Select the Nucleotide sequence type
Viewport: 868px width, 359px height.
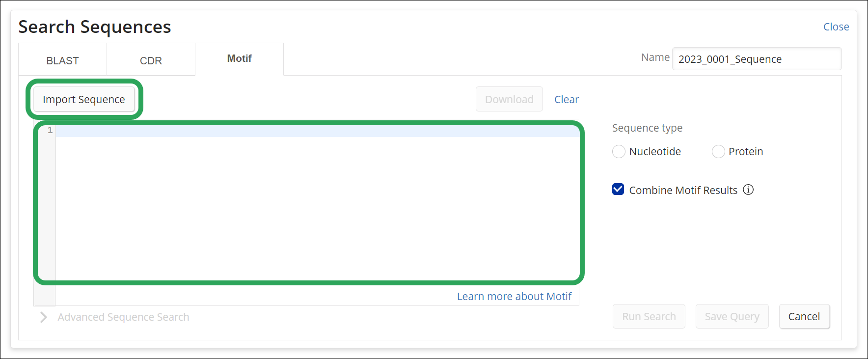click(x=619, y=152)
